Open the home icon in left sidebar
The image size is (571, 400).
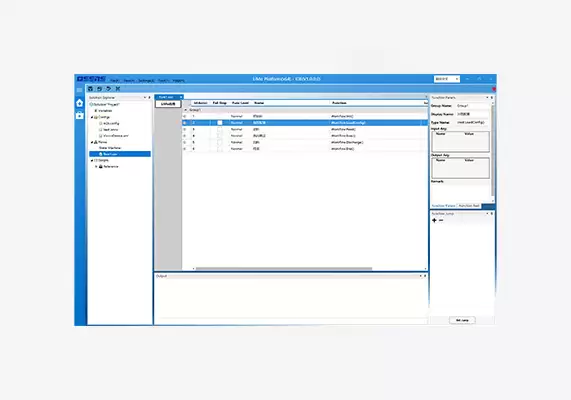click(79, 103)
